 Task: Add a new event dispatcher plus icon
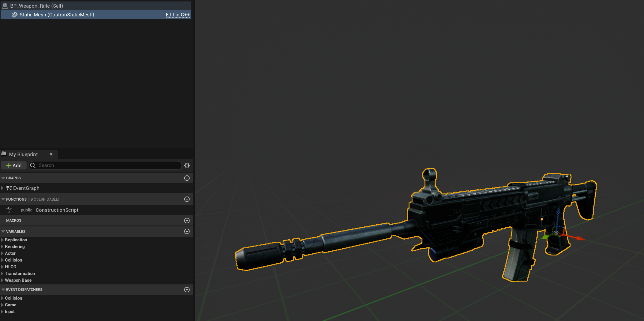(187, 290)
